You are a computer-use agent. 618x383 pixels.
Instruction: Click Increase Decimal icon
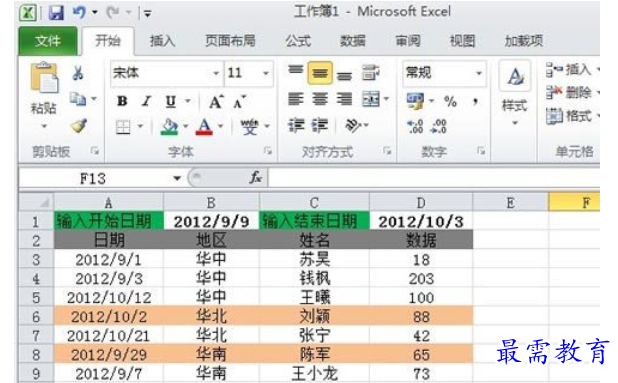[415, 126]
